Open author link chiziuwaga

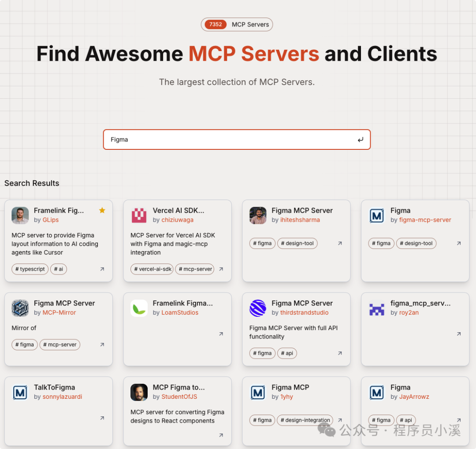pyautogui.click(x=177, y=220)
